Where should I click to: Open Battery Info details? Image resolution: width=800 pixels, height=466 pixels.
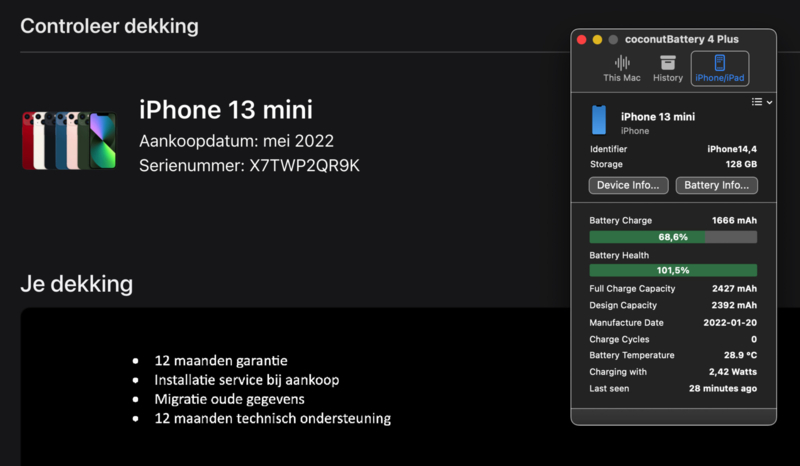[716, 185]
